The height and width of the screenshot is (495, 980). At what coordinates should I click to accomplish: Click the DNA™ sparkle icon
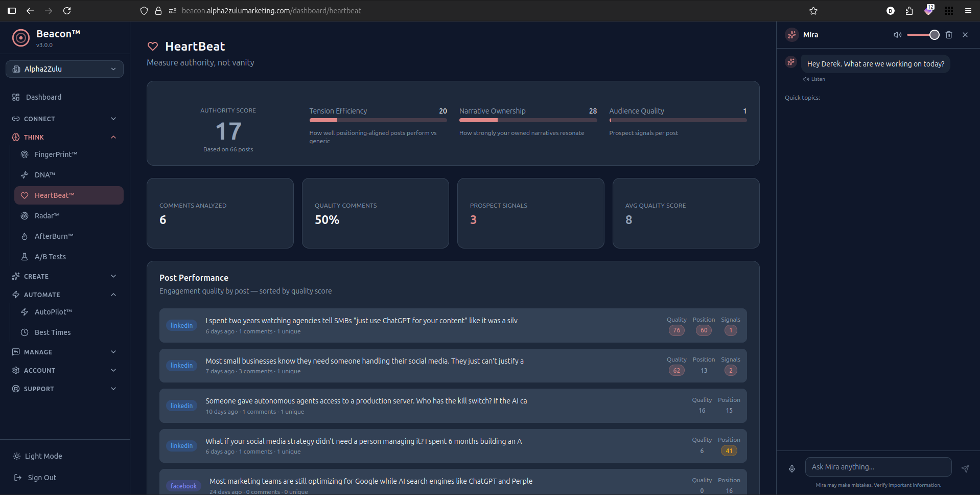pyautogui.click(x=24, y=175)
